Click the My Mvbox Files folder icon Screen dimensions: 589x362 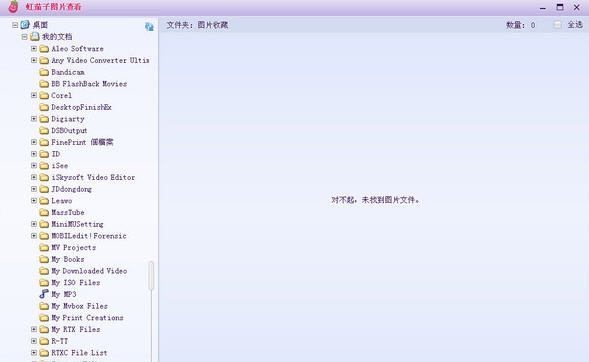coord(44,306)
